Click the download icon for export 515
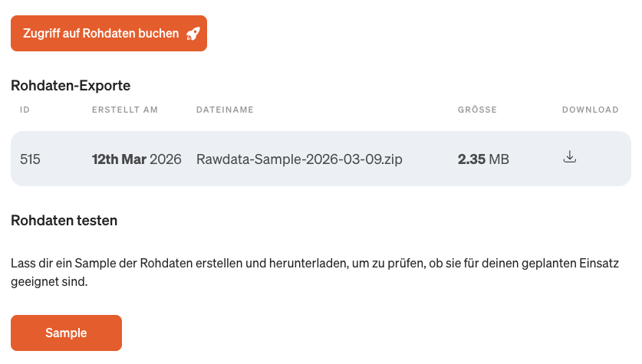Image resolution: width=642 pixels, height=364 pixels. tap(569, 157)
